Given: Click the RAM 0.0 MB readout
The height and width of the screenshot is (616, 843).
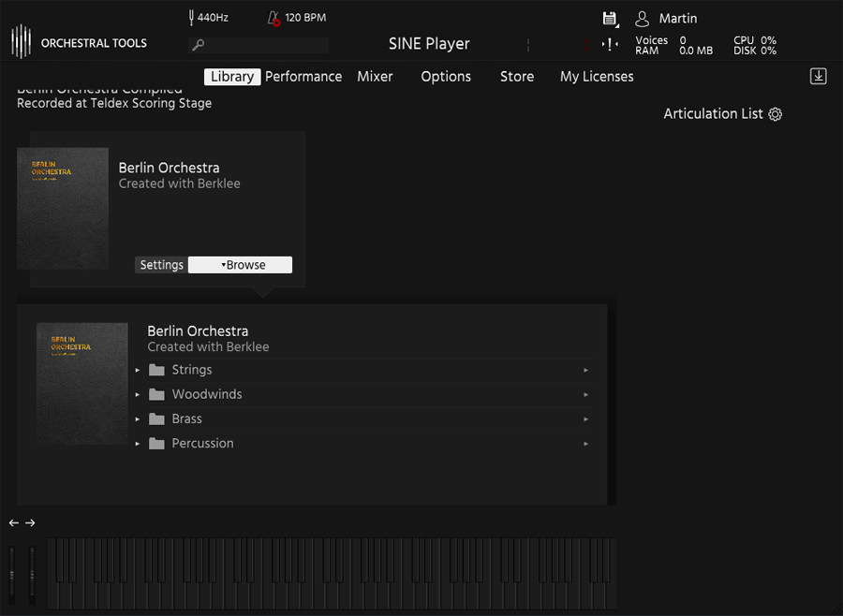Looking at the screenshot, I should (674, 51).
